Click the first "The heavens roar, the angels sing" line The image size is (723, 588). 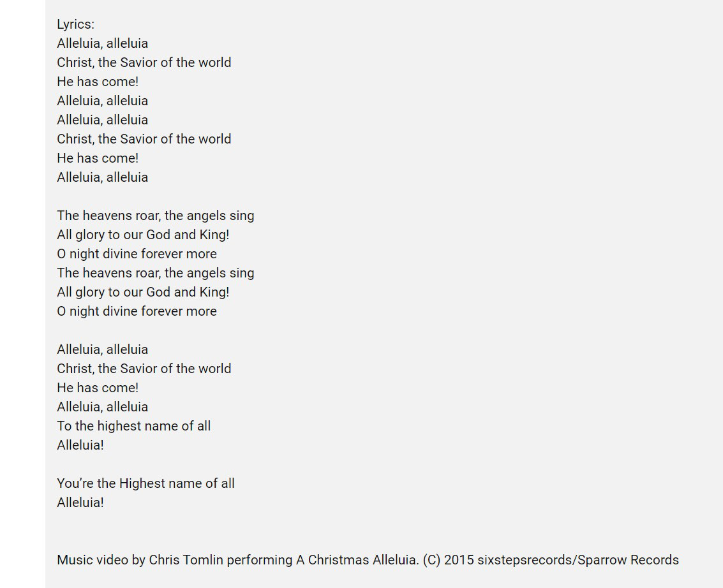(155, 216)
